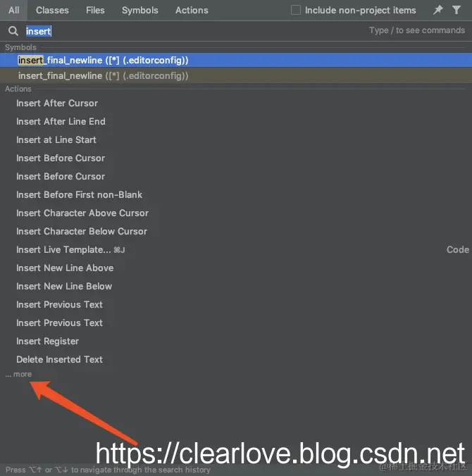Select the unhighlighted insert_final_newline result
472x476 pixels.
click(x=236, y=75)
